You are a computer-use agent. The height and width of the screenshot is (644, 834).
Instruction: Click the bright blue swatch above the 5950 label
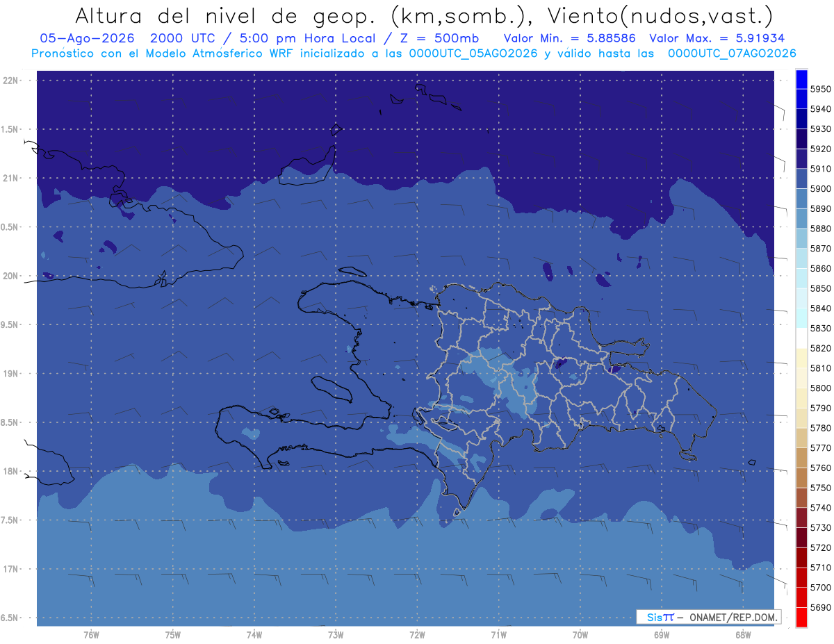point(801,79)
